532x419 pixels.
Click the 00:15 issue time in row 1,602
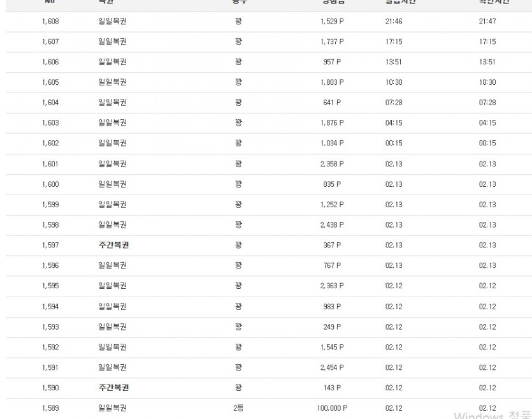pyautogui.click(x=394, y=143)
